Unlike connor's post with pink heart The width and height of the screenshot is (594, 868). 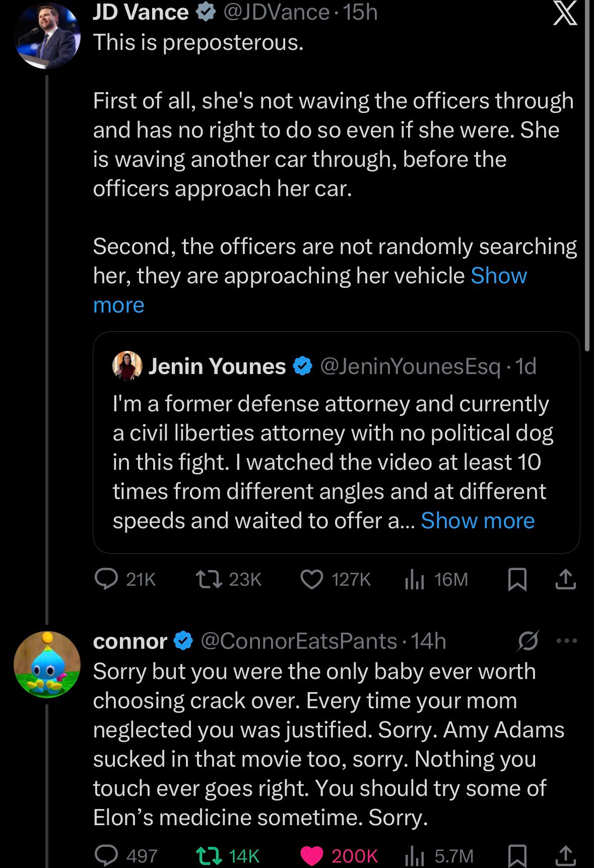(312, 855)
